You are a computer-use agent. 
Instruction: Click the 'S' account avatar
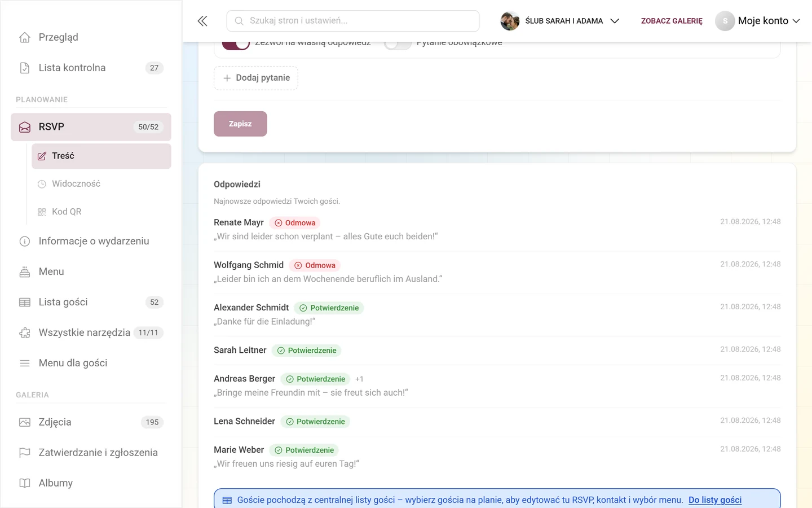[x=725, y=21]
